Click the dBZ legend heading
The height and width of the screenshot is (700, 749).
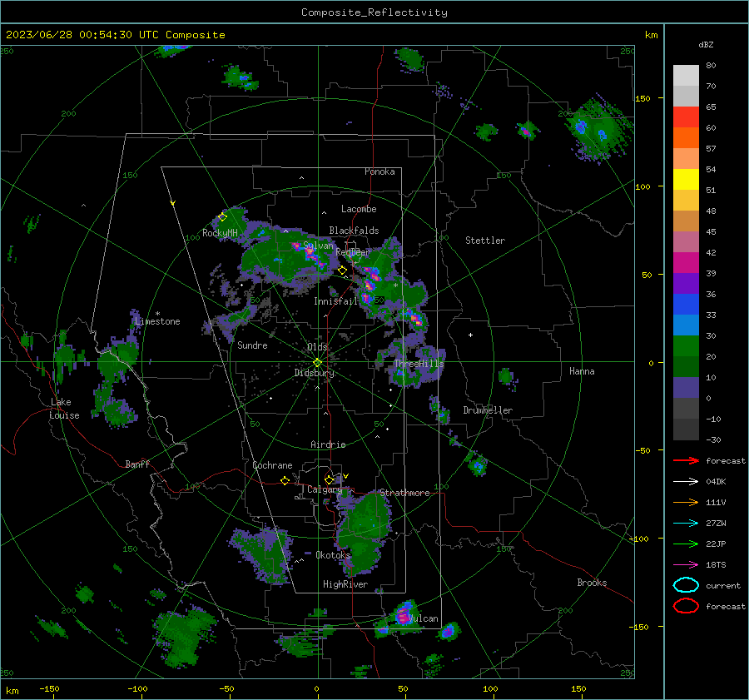coord(706,44)
